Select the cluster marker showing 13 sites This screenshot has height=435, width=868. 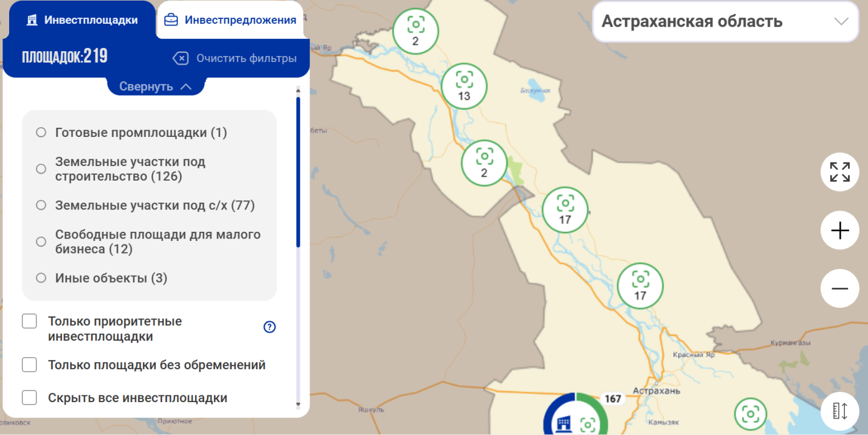pyautogui.click(x=464, y=86)
